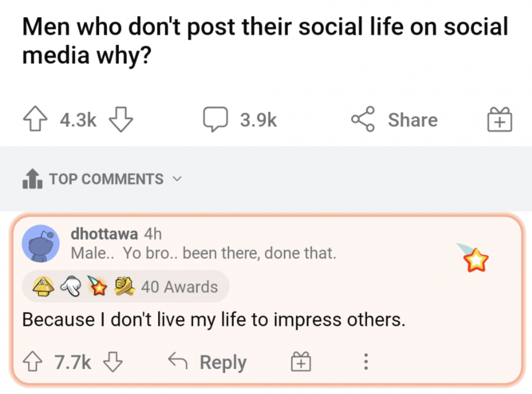Click the handshake award icon

tap(125, 286)
